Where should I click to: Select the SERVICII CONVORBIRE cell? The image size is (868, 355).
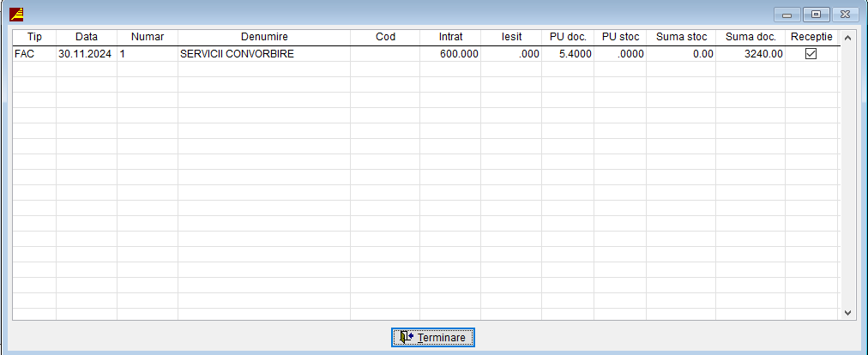[x=263, y=53]
